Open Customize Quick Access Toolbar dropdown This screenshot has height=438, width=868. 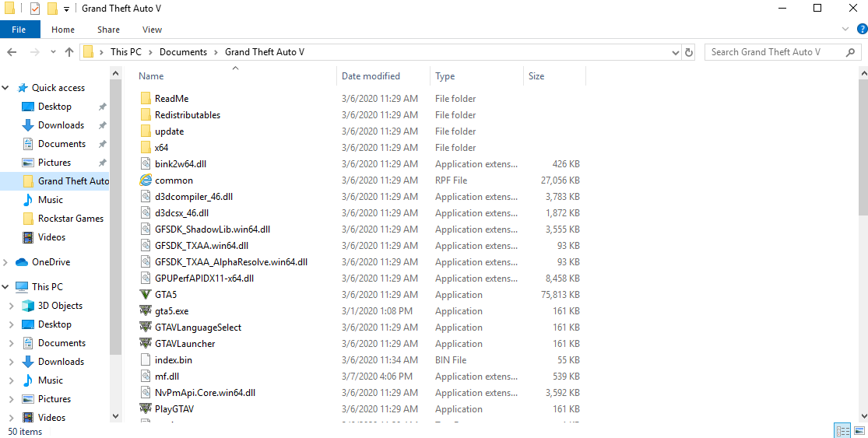[66, 9]
